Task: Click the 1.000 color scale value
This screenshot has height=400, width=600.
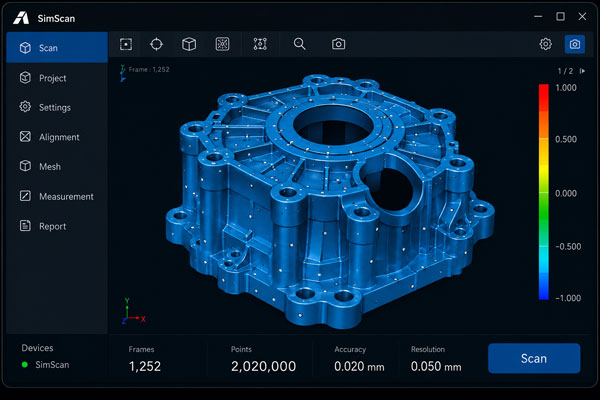Action: (x=566, y=88)
